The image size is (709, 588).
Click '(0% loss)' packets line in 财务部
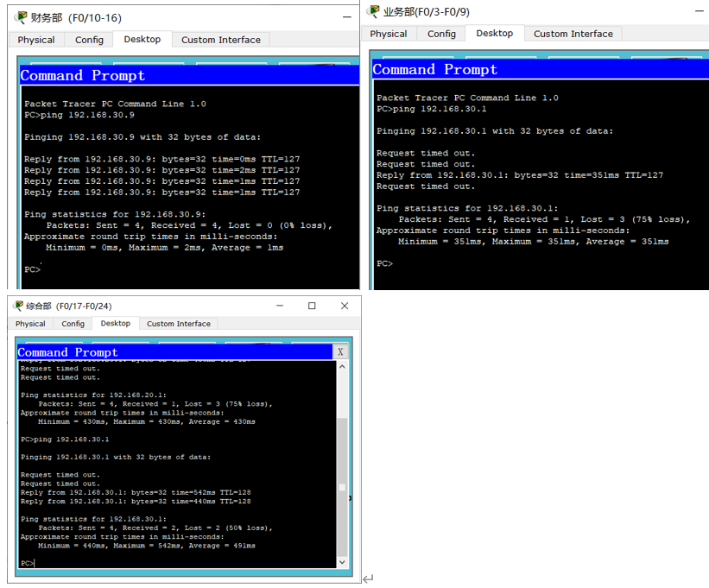pos(189,225)
